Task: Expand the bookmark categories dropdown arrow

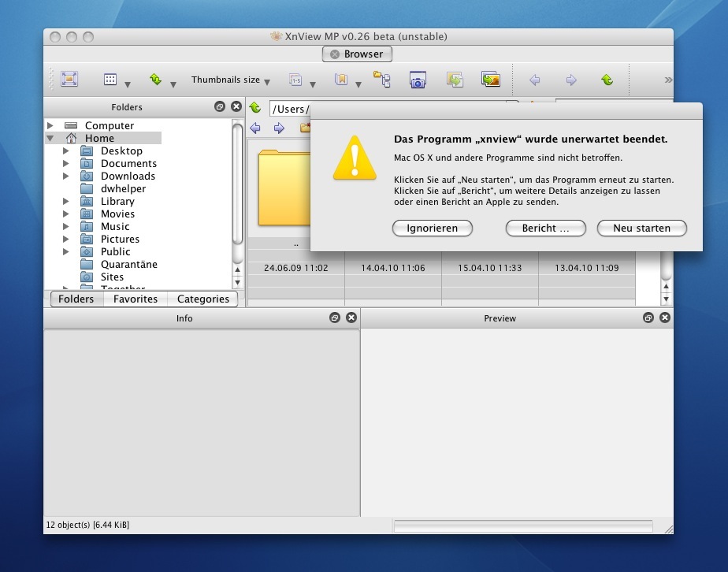Action: (358, 84)
